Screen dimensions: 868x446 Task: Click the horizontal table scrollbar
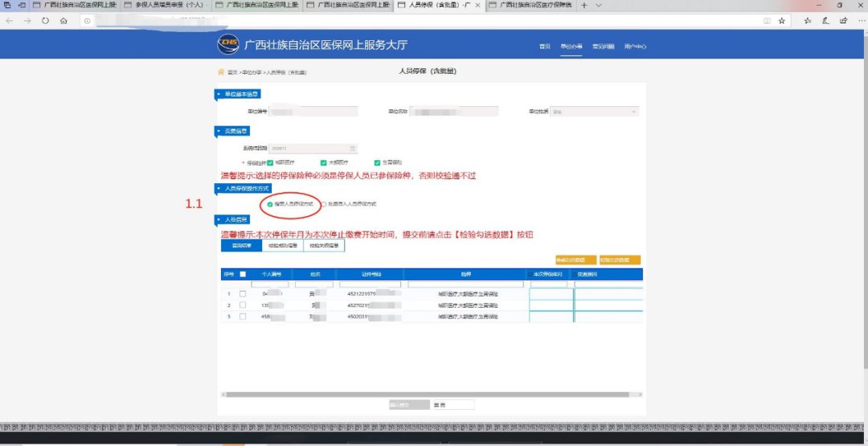coord(428,395)
